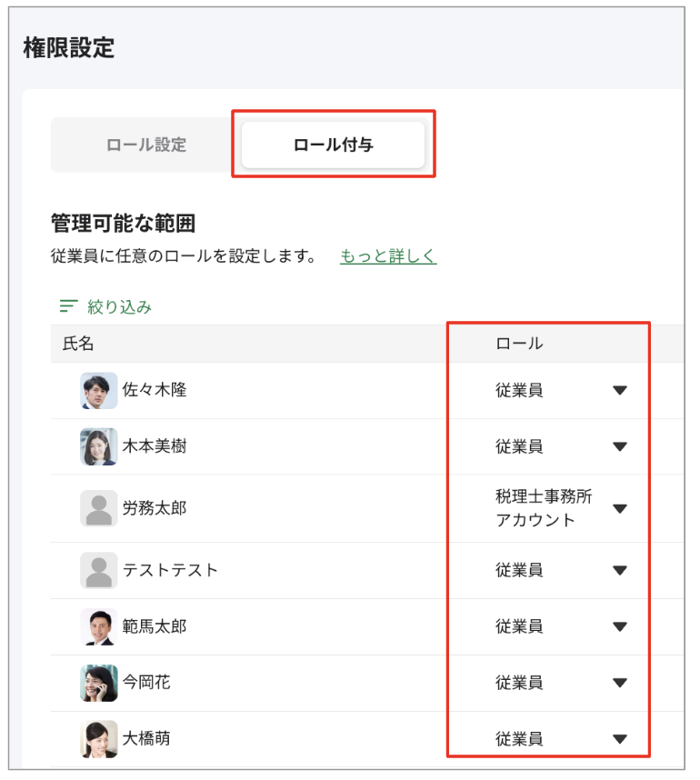Image resolution: width=700 pixels, height=780 pixels.
Task: Expand 今岡花's role selector
Action: 620,682
